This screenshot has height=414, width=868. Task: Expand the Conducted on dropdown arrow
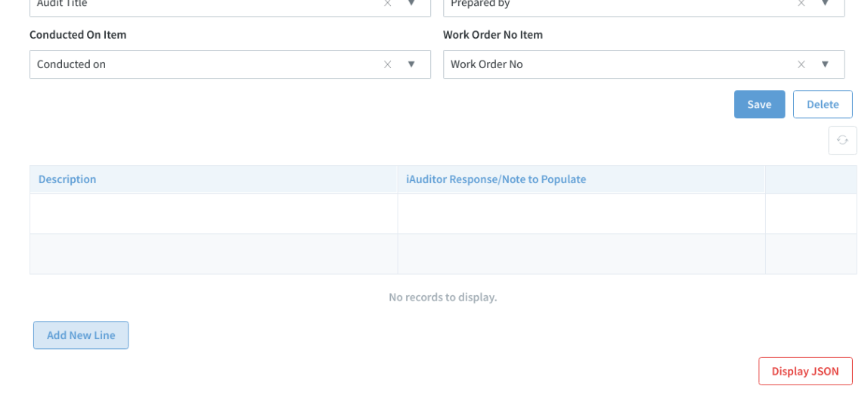pyautogui.click(x=411, y=64)
